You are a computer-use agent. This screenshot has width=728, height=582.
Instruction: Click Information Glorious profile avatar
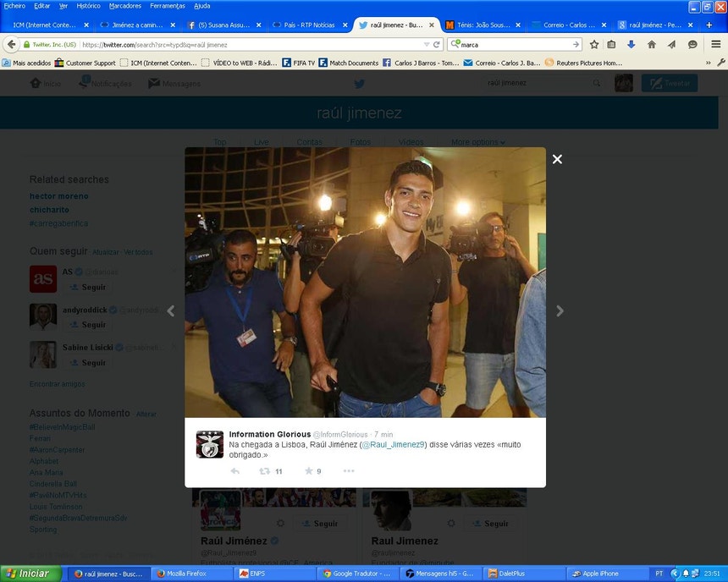click(x=209, y=444)
